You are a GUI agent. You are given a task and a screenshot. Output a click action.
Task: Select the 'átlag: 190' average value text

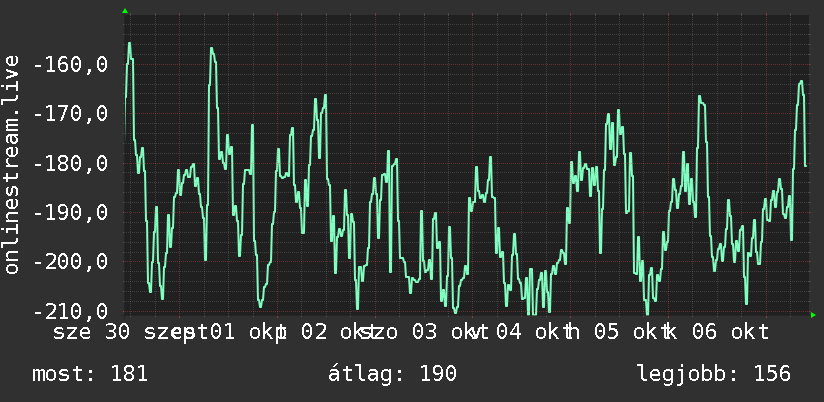392,374
